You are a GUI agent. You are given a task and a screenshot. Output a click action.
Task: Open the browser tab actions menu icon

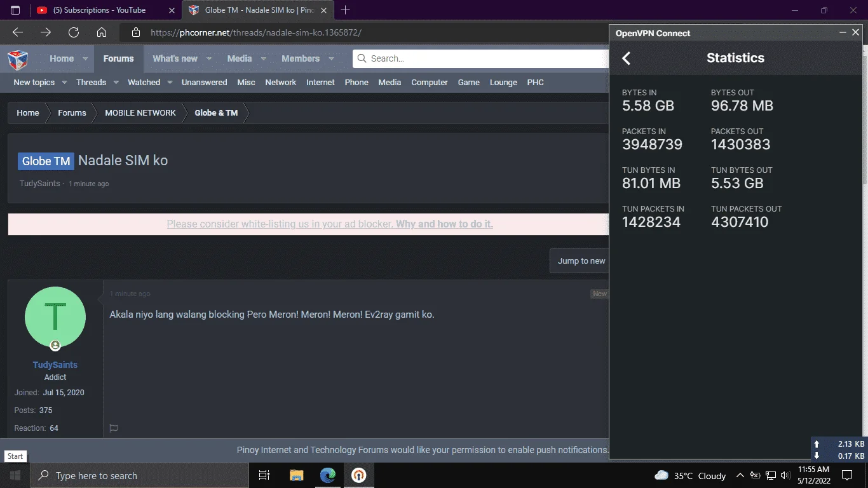15,10
